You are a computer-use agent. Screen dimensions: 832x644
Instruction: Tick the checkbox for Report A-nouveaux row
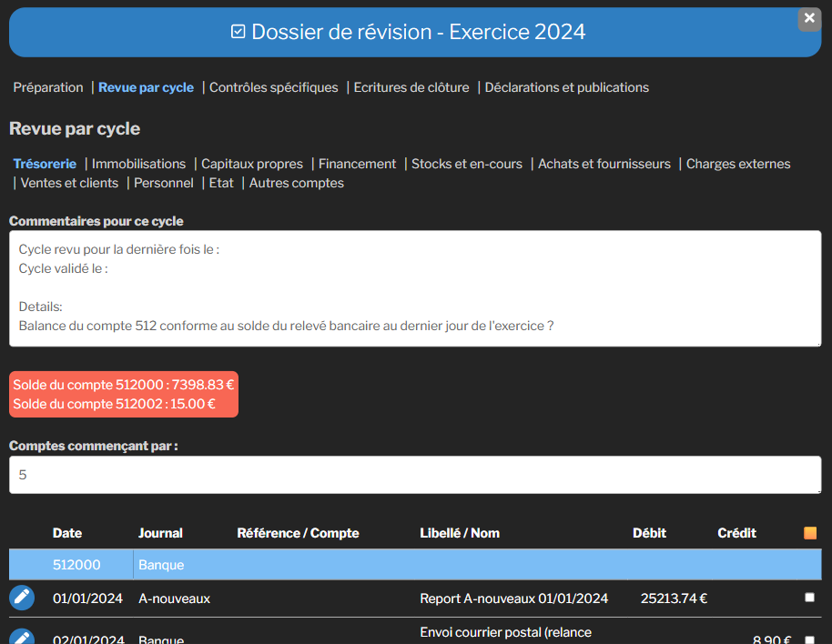[x=809, y=598]
